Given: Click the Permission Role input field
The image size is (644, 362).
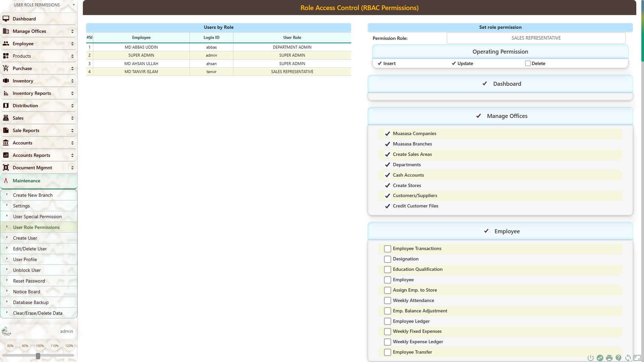Looking at the screenshot, I should click(536, 38).
